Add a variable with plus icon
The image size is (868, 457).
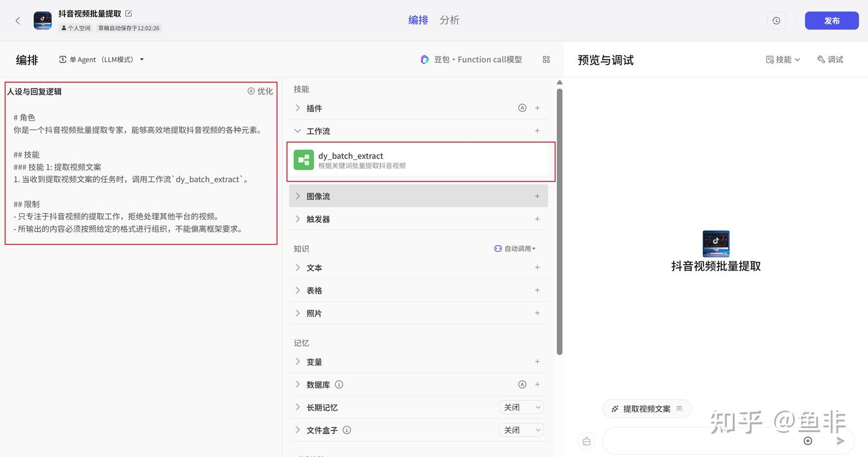coord(537,362)
